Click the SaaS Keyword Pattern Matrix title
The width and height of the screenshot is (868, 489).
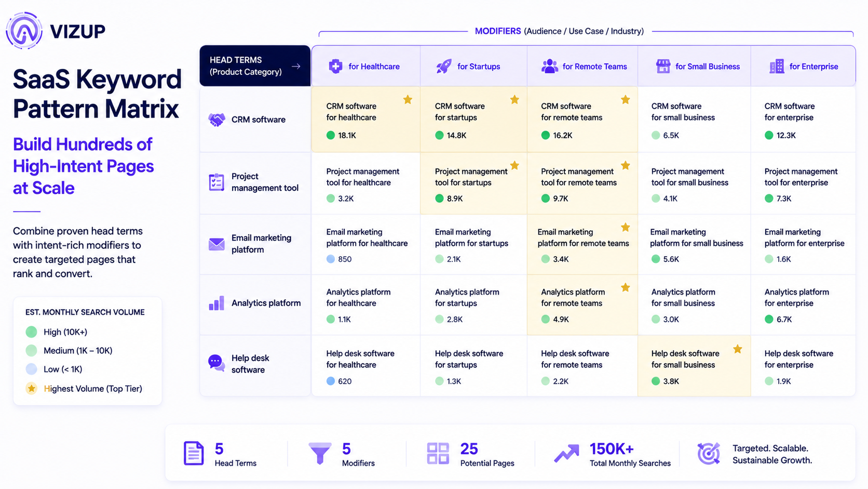(97, 94)
